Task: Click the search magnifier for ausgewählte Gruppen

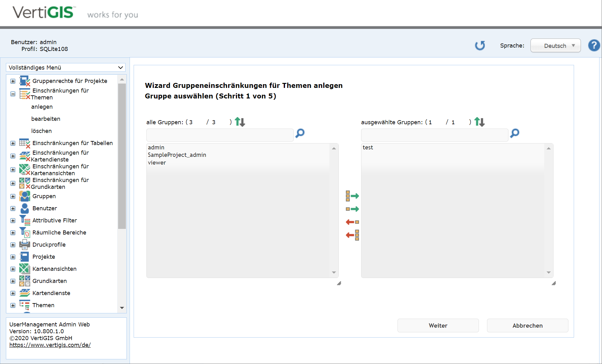Action: pos(514,134)
